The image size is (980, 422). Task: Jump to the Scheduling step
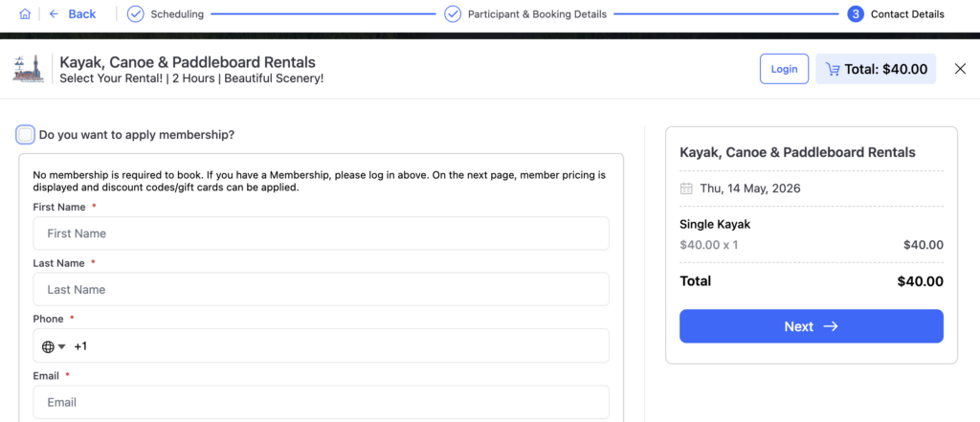[x=177, y=14]
